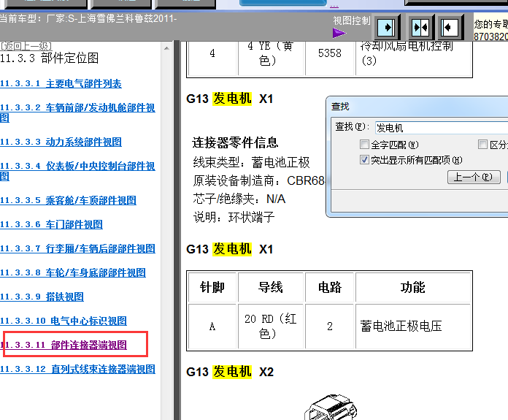Click the second G13 发电机 X1 heading

tap(230, 249)
